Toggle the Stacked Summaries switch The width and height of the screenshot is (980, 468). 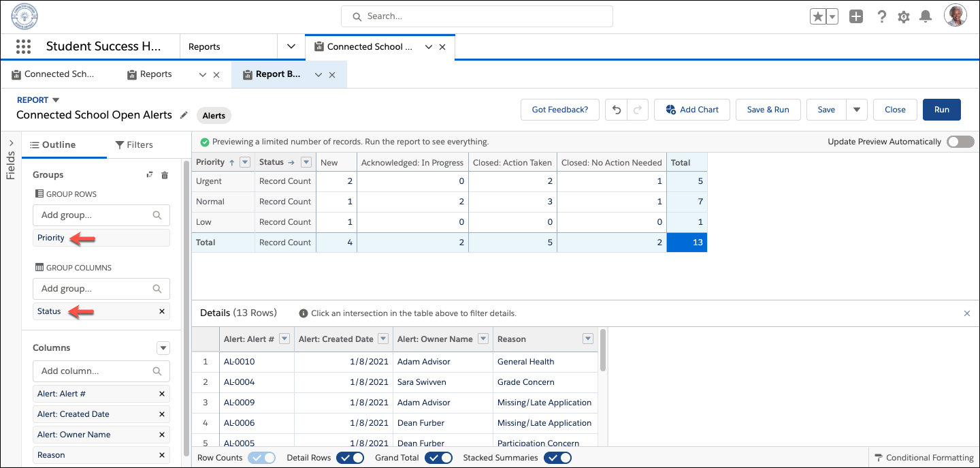[557, 458]
